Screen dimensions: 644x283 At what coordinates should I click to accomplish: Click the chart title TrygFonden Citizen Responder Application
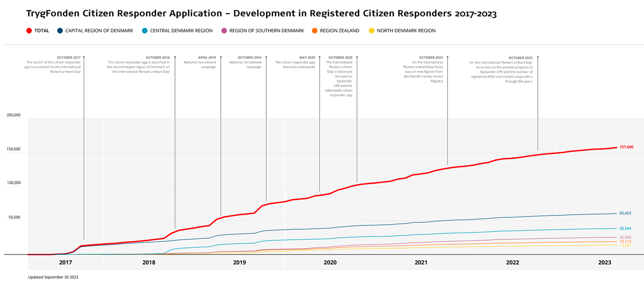click(x=261, y=13)
